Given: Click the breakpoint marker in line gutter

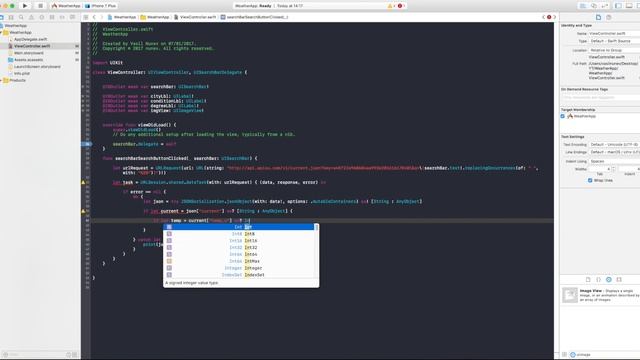Looking at the screenshot, I should point(87,144).
